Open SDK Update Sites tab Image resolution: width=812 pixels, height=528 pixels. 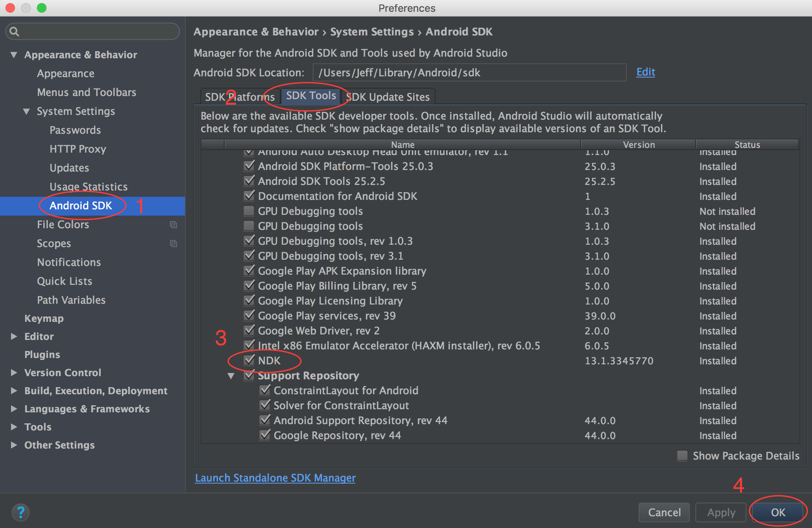click(x=388, y=97)
